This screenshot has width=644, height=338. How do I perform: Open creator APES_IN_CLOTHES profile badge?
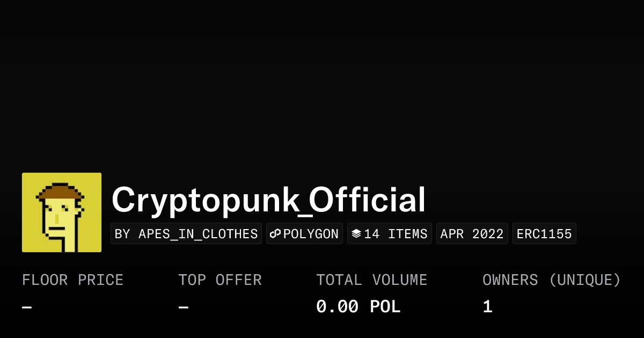[186, 234]
